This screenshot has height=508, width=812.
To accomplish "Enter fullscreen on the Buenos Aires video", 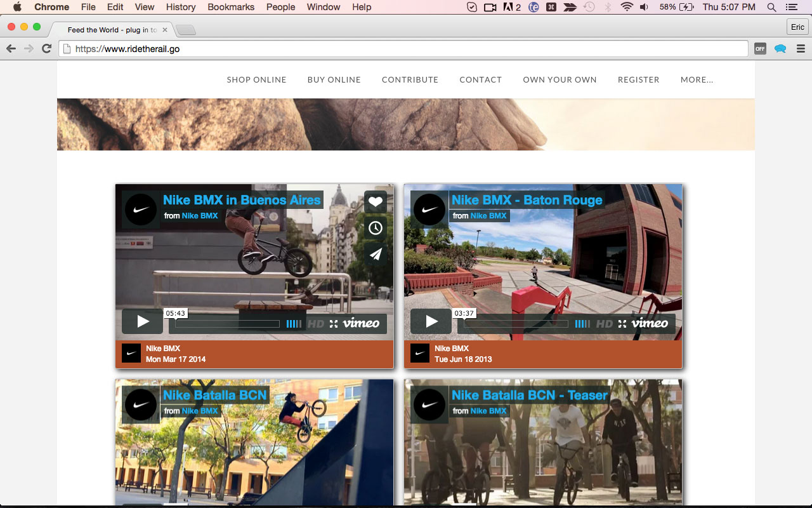I will pyautogui.click(x=334, y=324).
